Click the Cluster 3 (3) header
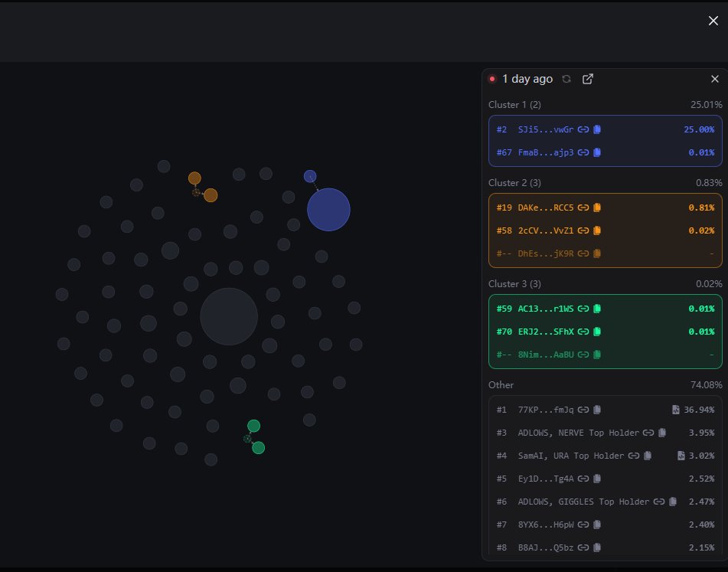Image resolution: width=728 pixels, height=572 pixels. 514,283
